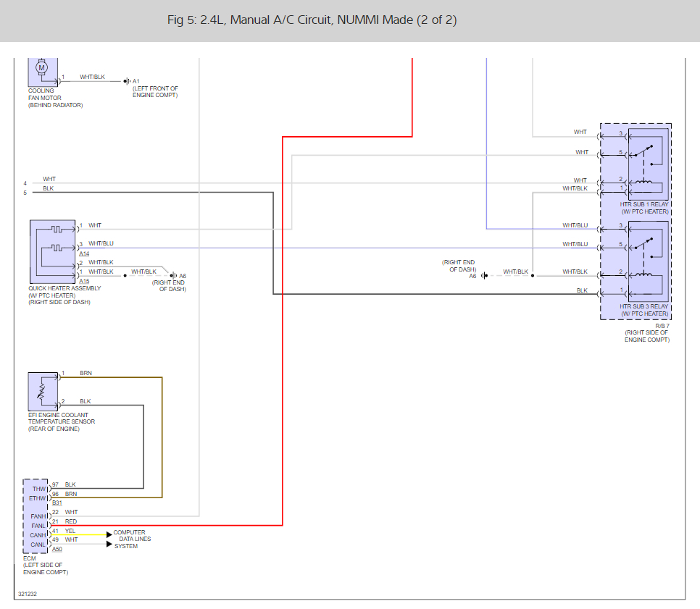Click the A50 connector label

[x=57, y=549]
